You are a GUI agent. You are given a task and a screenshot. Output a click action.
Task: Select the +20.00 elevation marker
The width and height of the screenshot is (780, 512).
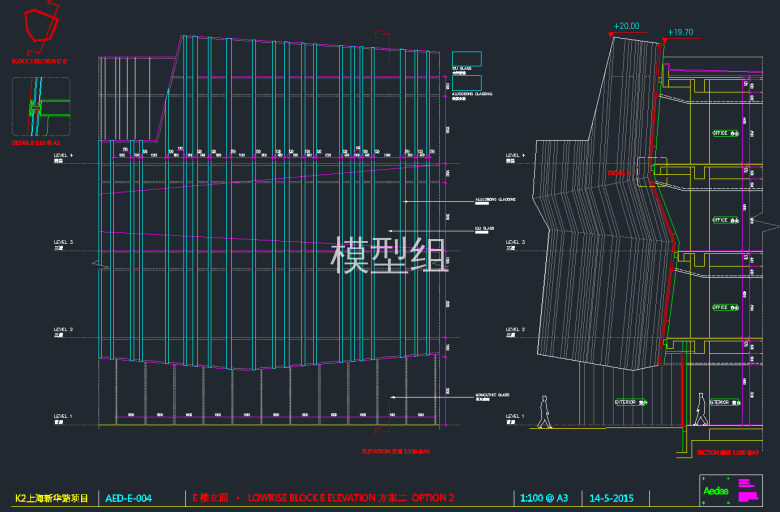tap(626, 26)
